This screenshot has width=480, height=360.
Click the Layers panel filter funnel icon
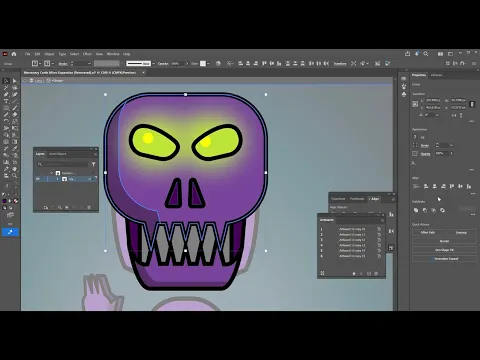point(94,164)
